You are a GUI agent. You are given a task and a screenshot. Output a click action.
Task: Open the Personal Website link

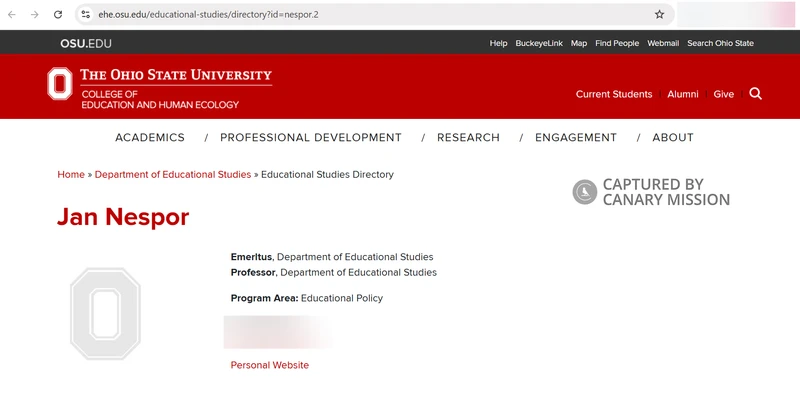269,365
